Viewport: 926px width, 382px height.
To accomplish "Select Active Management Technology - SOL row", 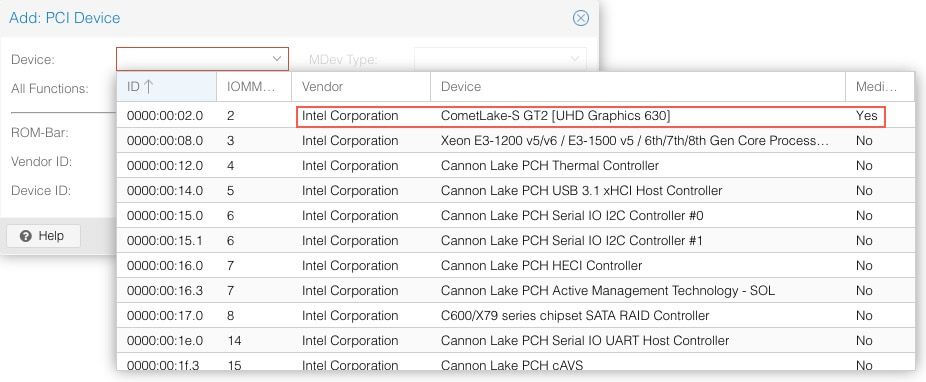I will click(515, 290).
